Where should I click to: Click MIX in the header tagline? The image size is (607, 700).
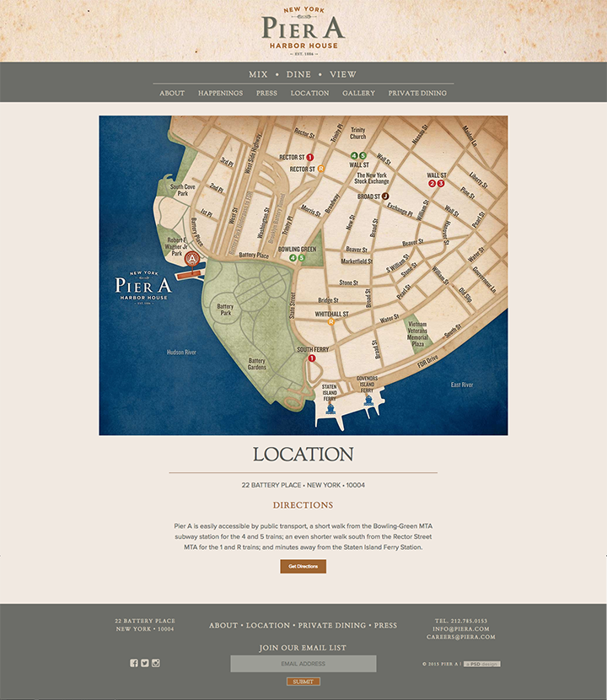coord(258,74)
